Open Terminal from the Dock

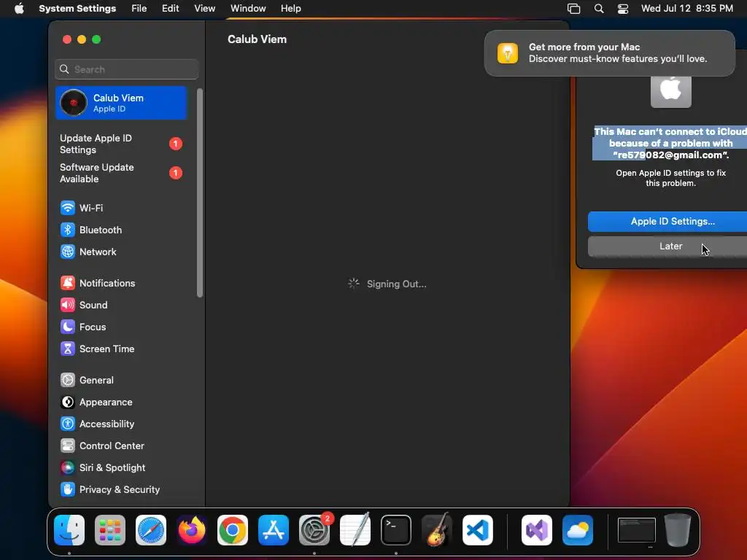point(396,530)
